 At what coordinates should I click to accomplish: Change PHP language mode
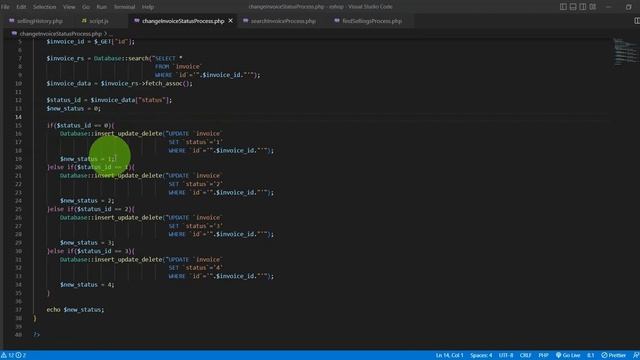543,356
